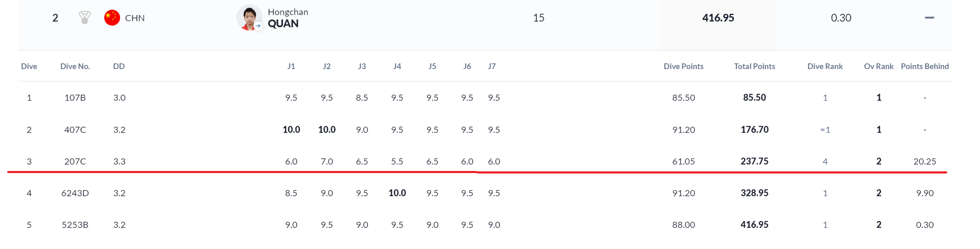980x249 pixels.
Task: Click dive number 6243D
Action: (75, 193)
